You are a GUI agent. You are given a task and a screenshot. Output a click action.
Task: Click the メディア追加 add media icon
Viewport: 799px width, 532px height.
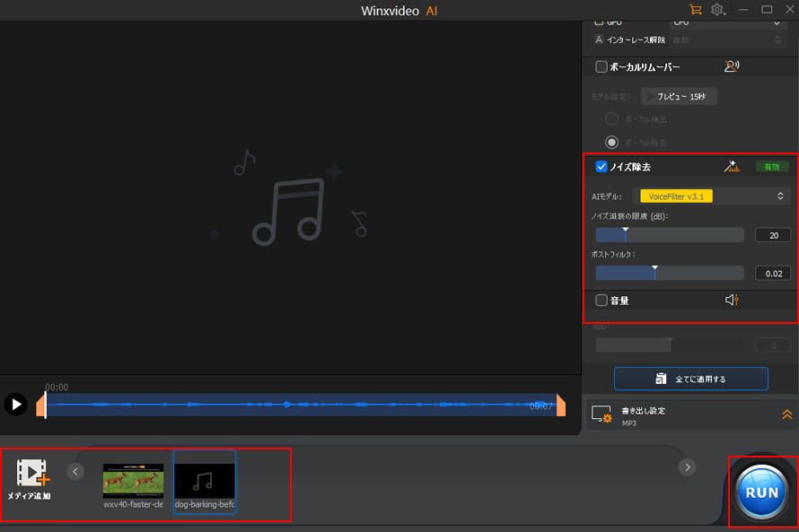[32, 473]
